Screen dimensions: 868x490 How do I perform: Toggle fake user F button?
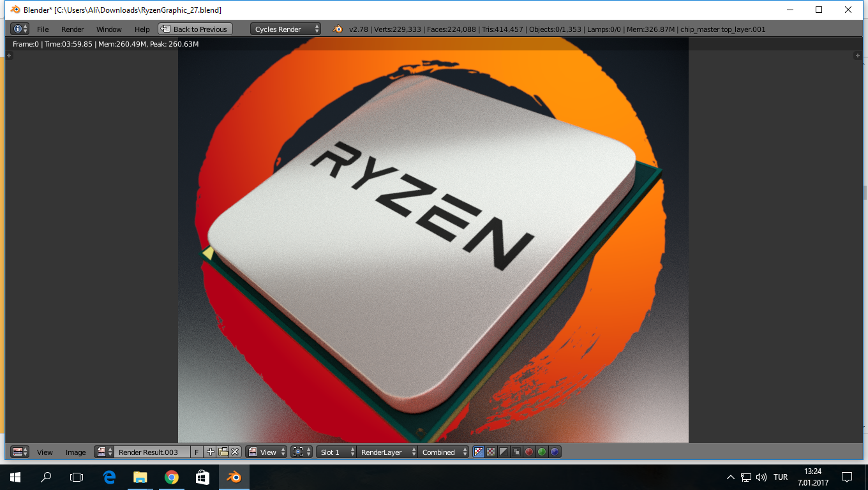click(197, 452)
